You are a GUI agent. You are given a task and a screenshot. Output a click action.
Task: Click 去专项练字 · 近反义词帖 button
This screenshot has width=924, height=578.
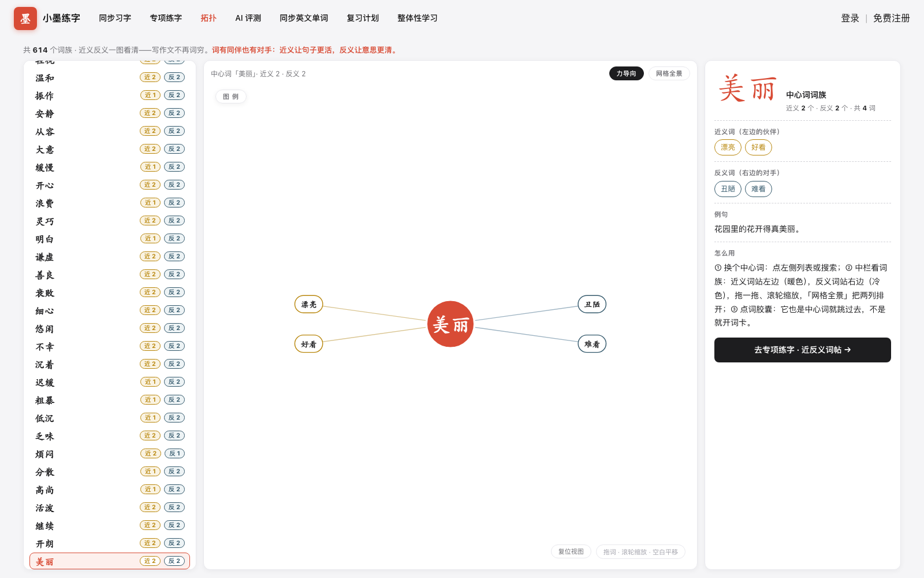click(x=803, y=350)
